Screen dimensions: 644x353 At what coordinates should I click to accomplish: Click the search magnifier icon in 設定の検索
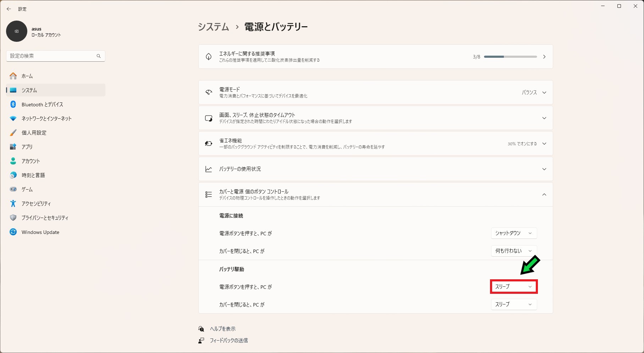pos(99,56)
